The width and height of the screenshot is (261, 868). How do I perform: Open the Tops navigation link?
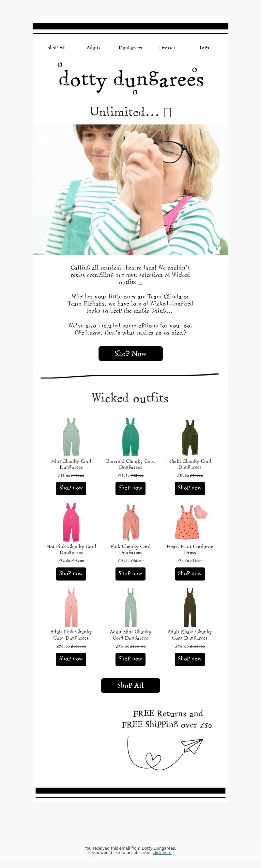204,47
